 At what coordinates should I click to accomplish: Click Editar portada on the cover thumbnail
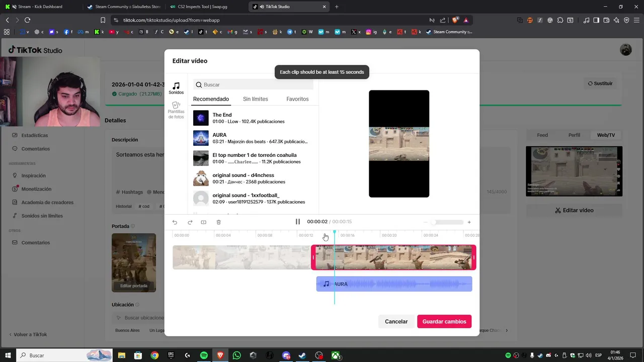tap(134, 286)
